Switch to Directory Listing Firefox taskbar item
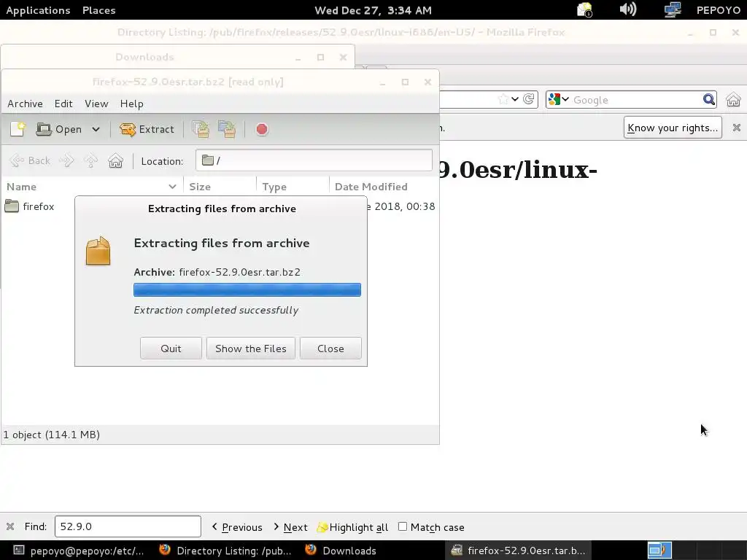The image size is (747, 560). (225, 551)
